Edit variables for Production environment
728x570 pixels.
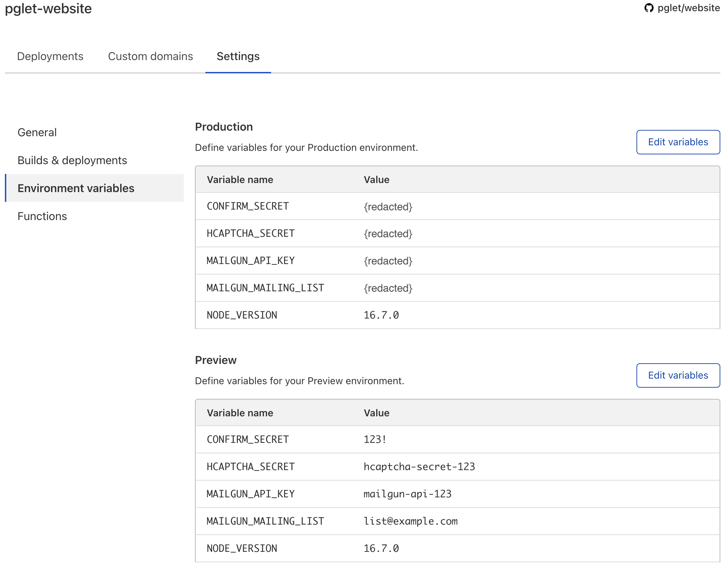pos(678,142)
